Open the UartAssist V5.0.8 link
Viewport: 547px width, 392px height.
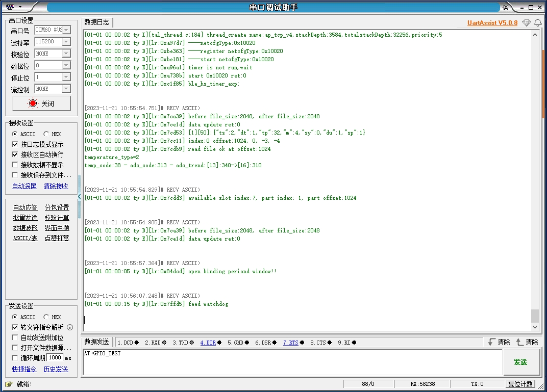492,23
